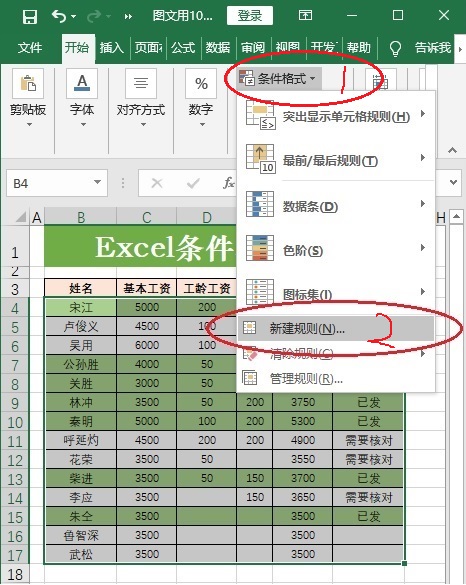Select the cell containing 呼延灼
Viewport: 466px width, 585px height.
coord(81,440)
